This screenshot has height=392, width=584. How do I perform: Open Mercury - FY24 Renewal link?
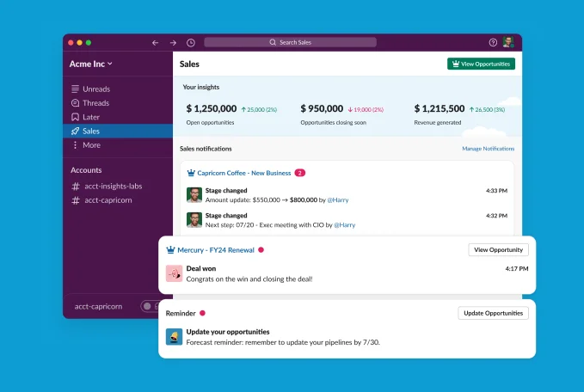pos(216,250)
